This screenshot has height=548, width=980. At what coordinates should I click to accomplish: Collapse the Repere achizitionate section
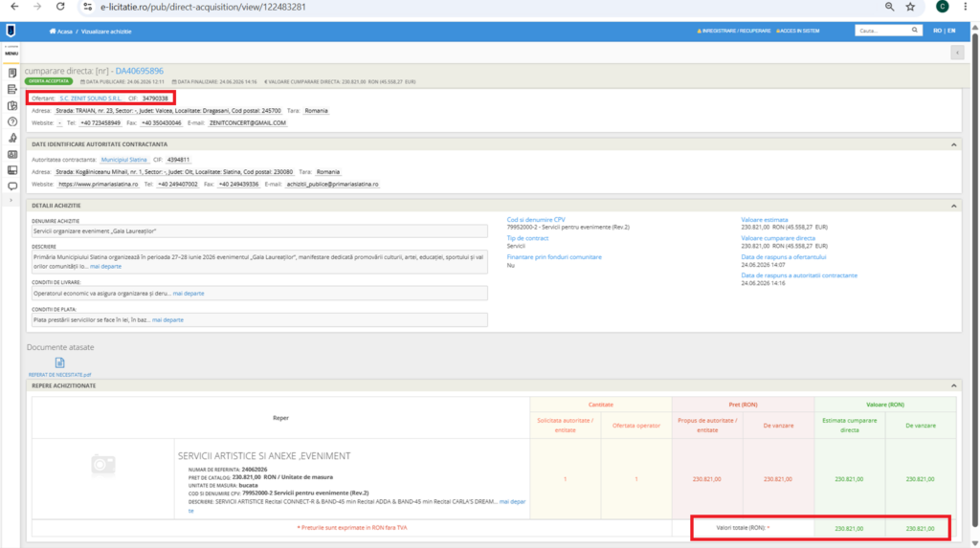(954, 386)
